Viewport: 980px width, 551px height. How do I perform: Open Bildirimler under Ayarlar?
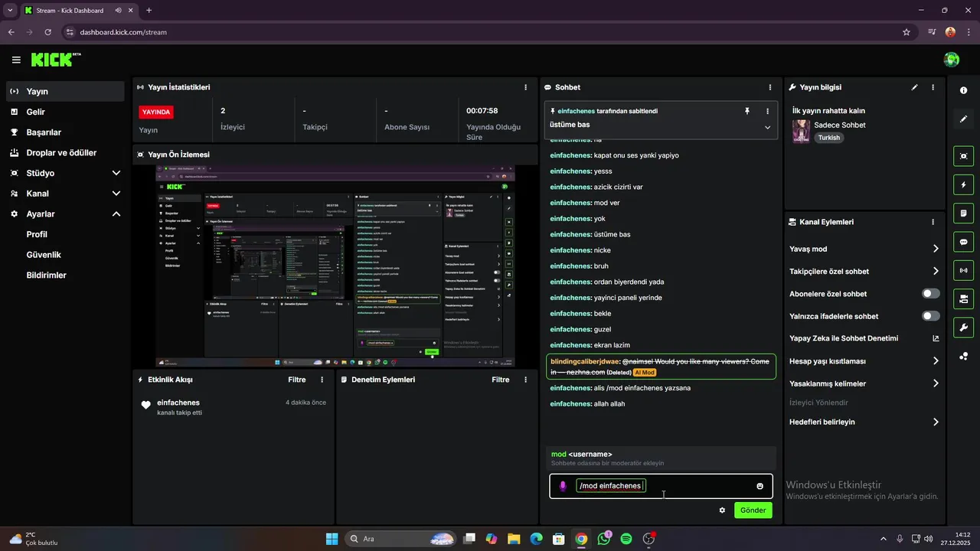pyautogui.click(x=46, y=275)
